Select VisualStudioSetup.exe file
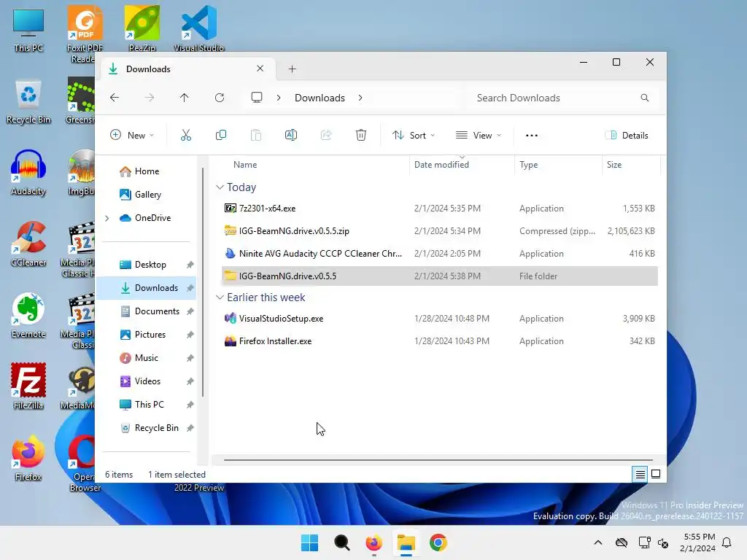This screenshot has height=560, width=747. 439,319
